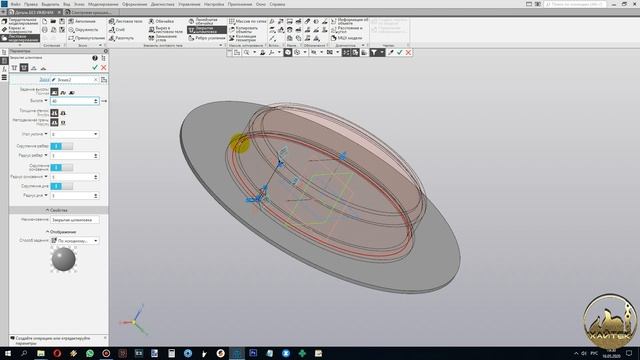The height and width of the screenshot is (360, 640).
Task: Open the Угол уклона dropdown
Action: (x=96, y=134)
